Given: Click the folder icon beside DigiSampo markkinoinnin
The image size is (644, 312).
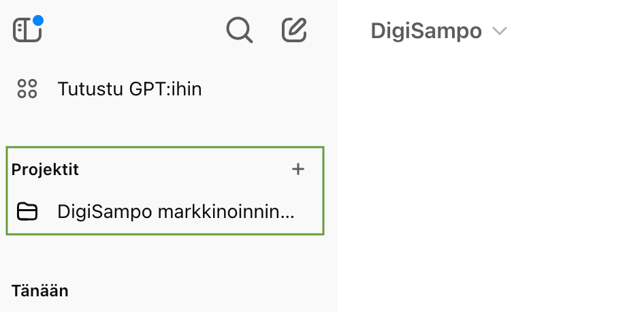Looking at the screenshot, I should click(x=27, y=212).
